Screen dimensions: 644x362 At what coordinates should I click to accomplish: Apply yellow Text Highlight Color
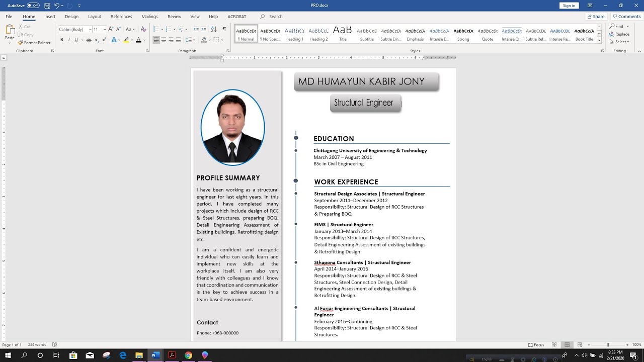pos(126,40)
